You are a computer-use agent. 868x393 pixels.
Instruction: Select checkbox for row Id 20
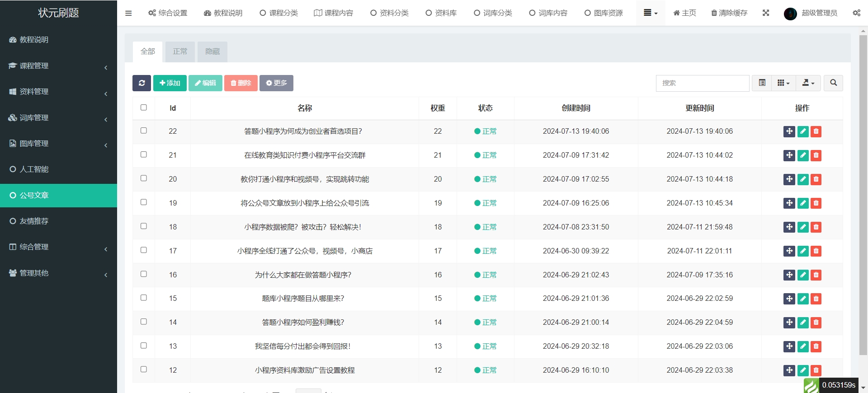(144, 178)
